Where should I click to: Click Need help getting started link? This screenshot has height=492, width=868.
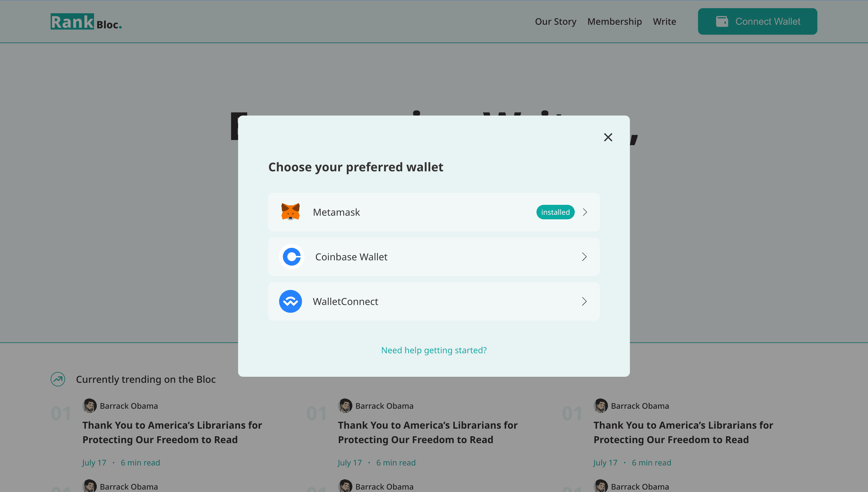(x=434, y=350)
